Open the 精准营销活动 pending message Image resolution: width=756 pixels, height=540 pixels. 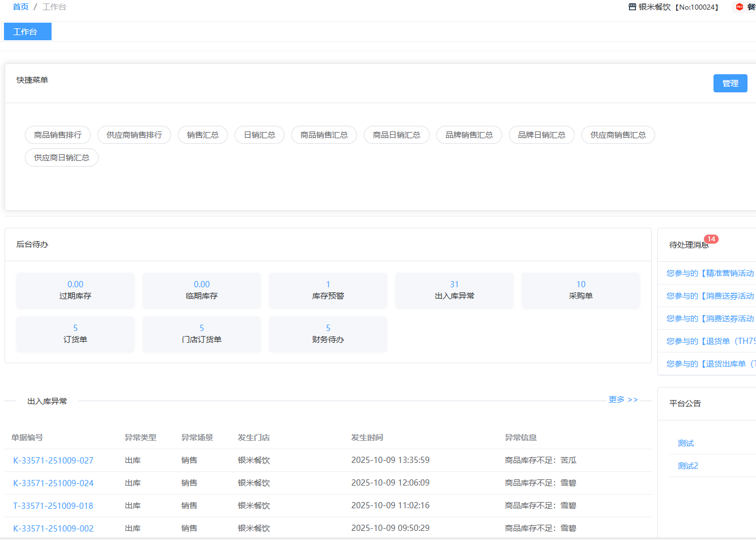710,273
